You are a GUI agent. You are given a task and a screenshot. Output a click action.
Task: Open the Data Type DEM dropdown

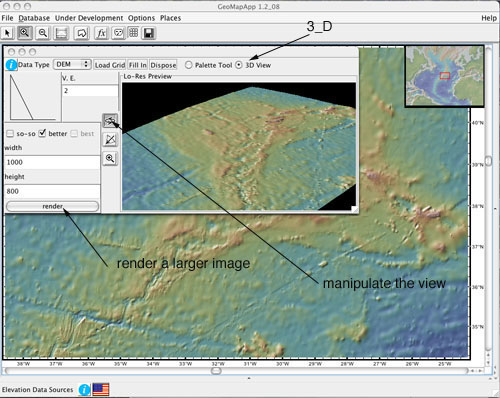(72, 64)
